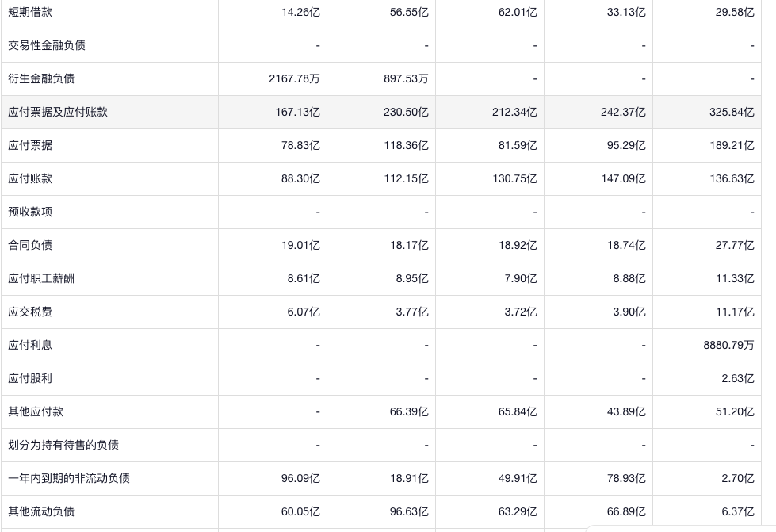Click the 147.09亿 accounts payable cell

click(x=623, y=178)
